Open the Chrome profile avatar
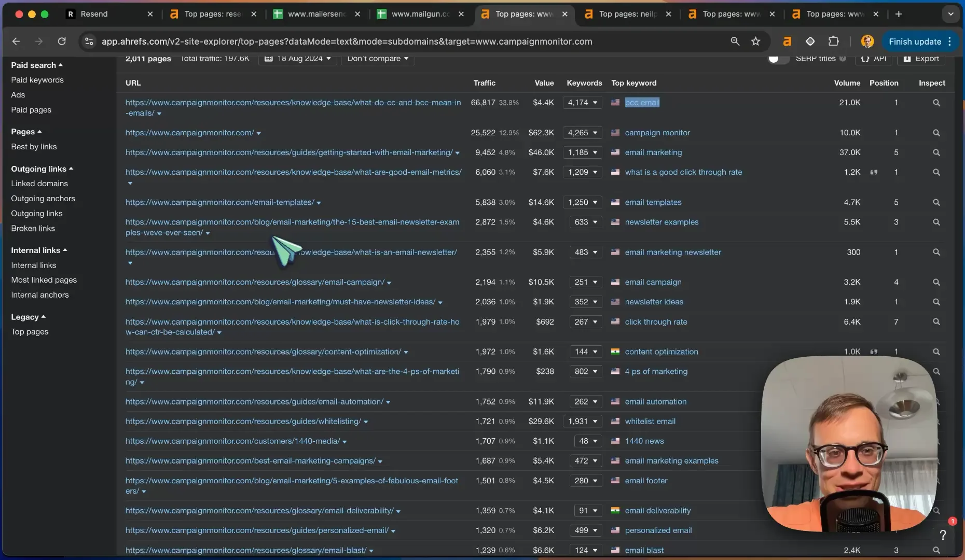The image size is (965, 560). click(867, 41)
